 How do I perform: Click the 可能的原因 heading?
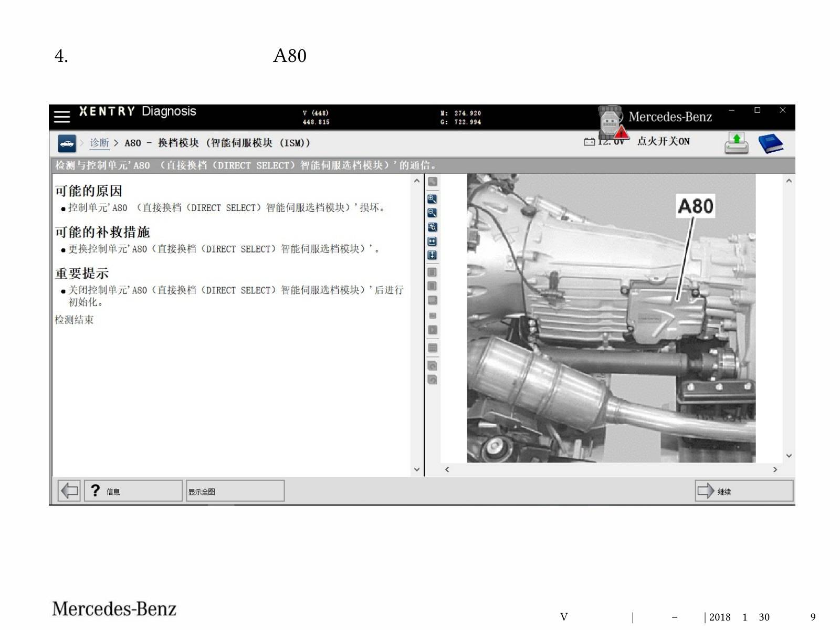click(89, 191)
